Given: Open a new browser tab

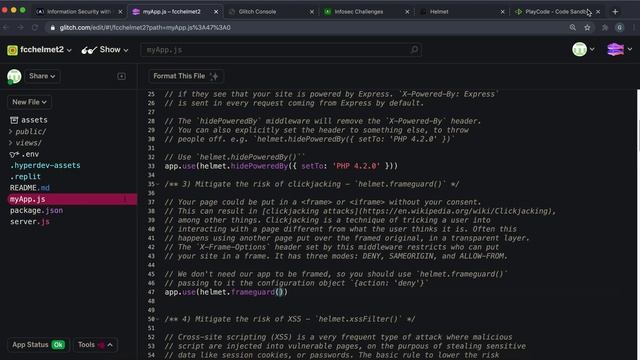Looking at the screenshot, I should point(615,12).
